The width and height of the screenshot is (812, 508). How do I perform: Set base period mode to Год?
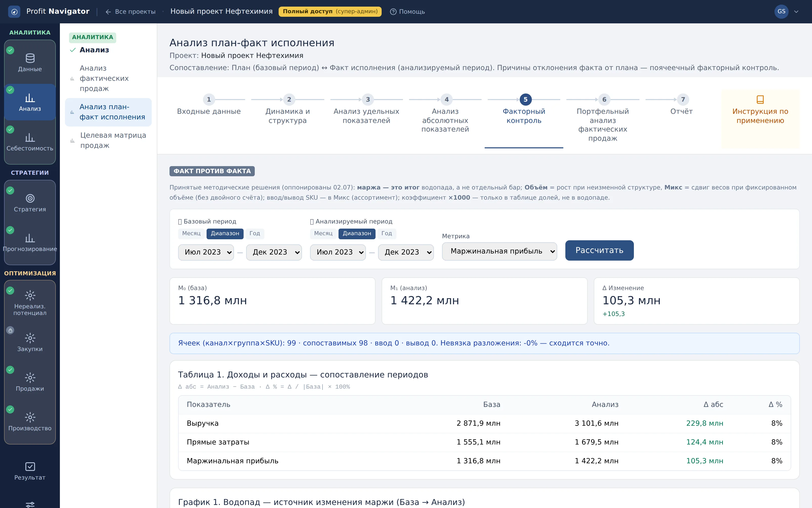point(255,233)
